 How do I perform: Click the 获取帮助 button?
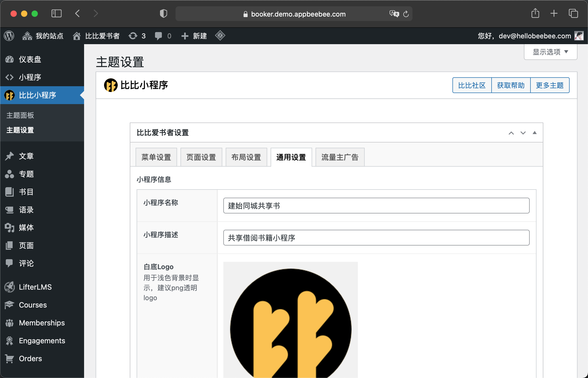[510, 85]
